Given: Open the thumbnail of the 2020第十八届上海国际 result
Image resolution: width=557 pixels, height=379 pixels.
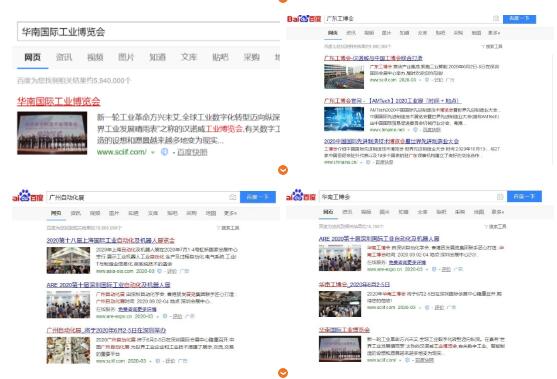Looking at the screenshot, I should [x=68, y=260].
